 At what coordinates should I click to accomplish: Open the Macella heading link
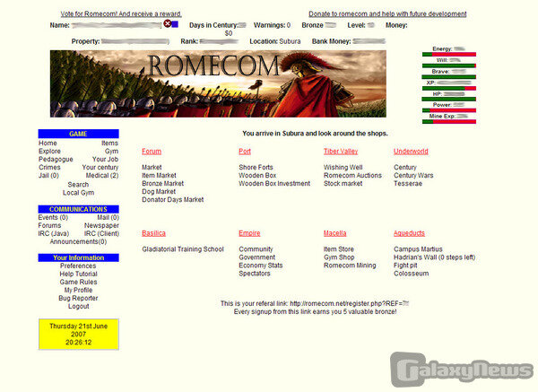(334, 233)
